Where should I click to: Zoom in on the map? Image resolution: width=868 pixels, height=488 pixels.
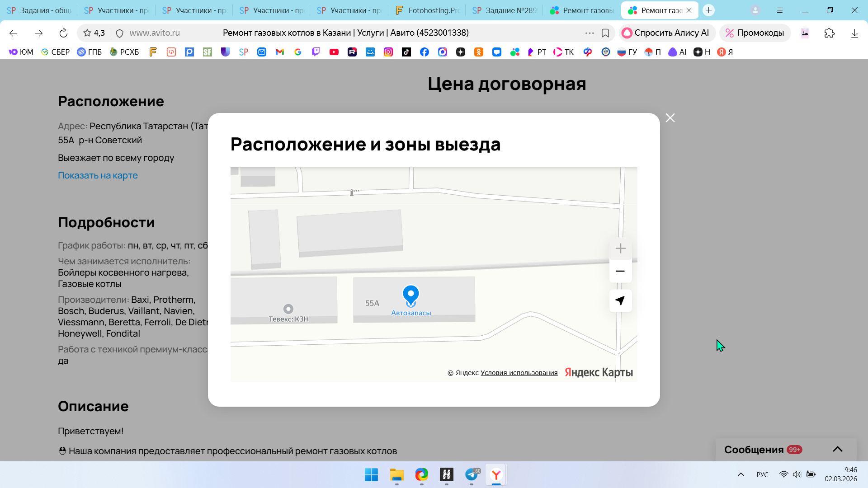pyautogui.click(x=620, y=249)
